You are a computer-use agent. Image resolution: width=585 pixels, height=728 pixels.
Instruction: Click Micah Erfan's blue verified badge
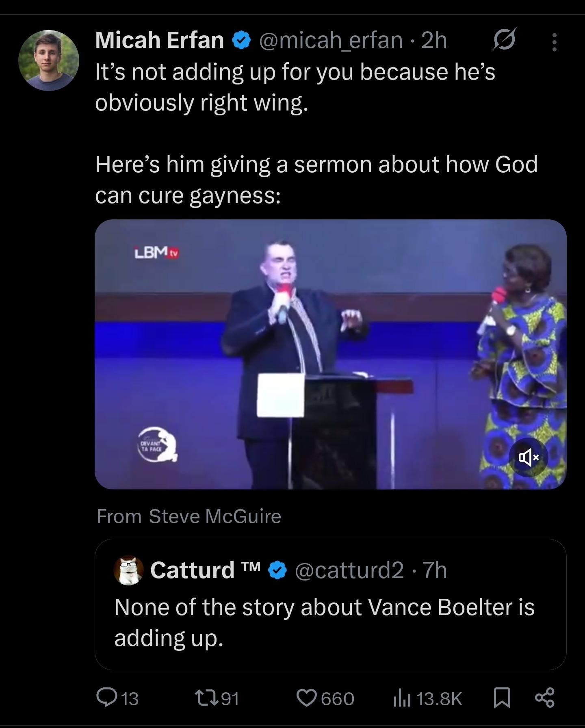[x=241, y=41]
